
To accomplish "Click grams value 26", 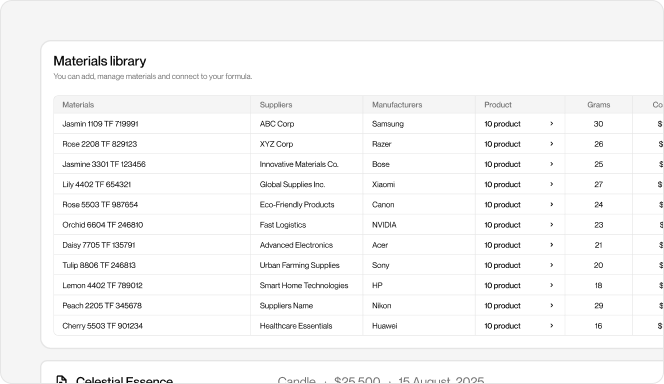I will (x=598, y=144).
